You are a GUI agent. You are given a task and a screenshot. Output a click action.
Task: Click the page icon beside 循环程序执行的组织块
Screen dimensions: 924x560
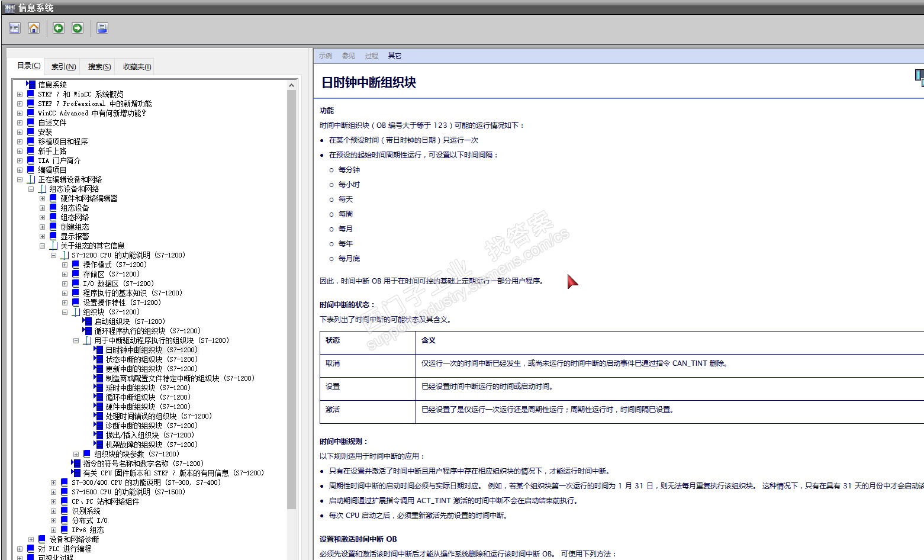pyautogui.click(x=87, y=331)
